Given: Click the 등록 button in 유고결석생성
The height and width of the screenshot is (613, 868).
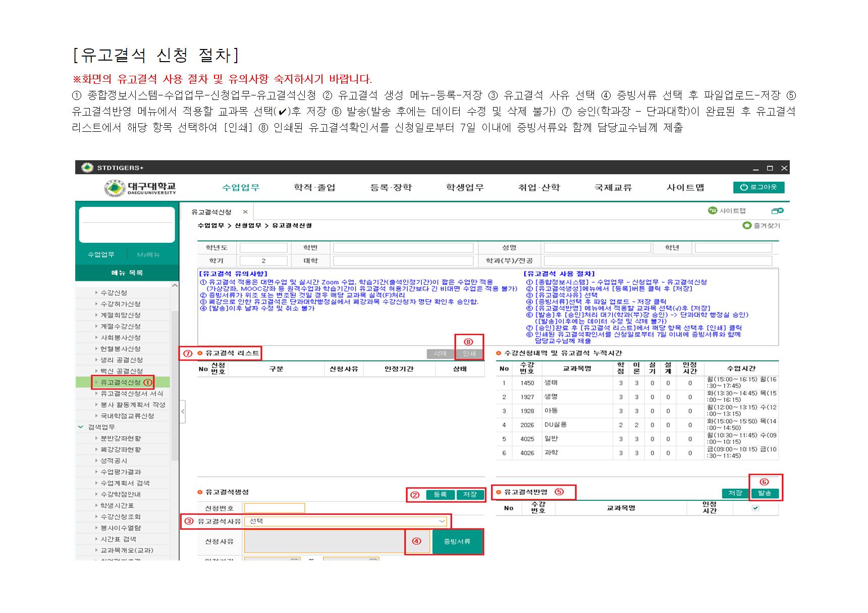Looking at the screenshot, I should pos(440,494).
